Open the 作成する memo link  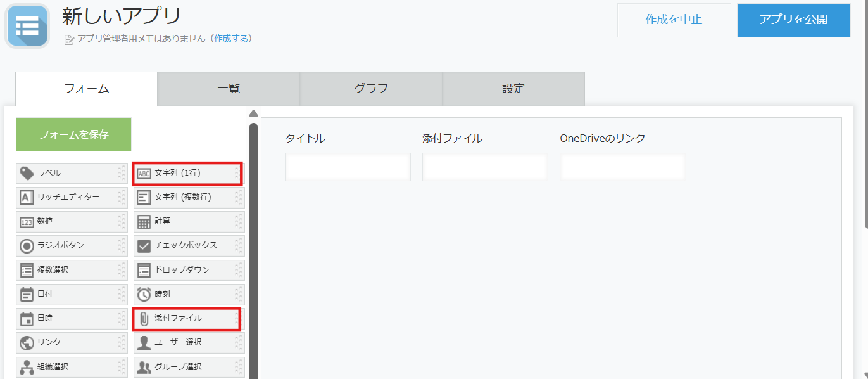(x=232, y=39)
